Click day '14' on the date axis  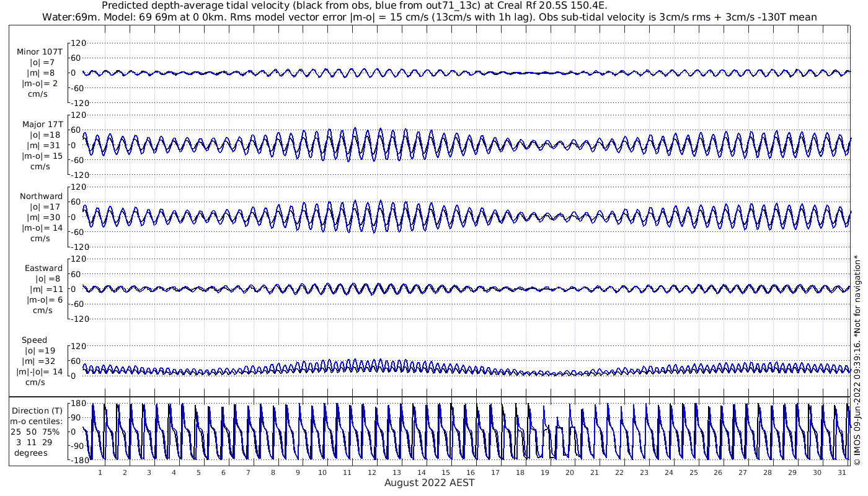click(x=422, y=472)
